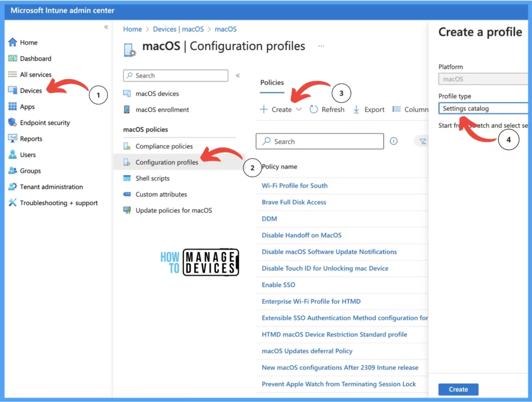
Task: Click info icon beside policy search
Action: click(394, 141)
